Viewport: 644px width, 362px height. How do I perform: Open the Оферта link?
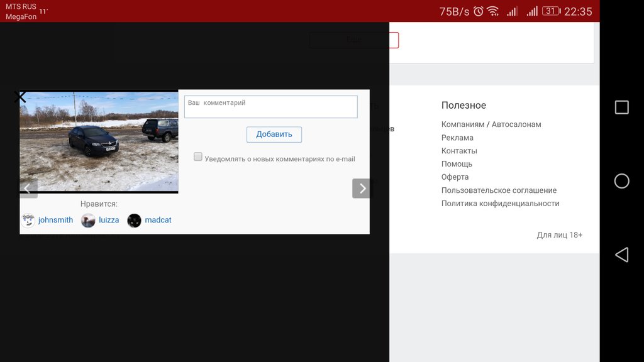click(x=455, y=177)
